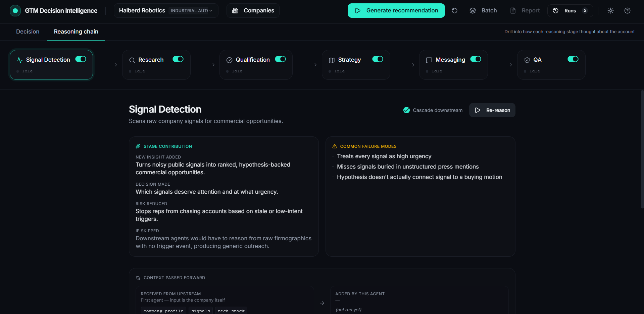Click the Batch layers icon
The height and width of the screenshot is (314, 644).
coord(473,11)
